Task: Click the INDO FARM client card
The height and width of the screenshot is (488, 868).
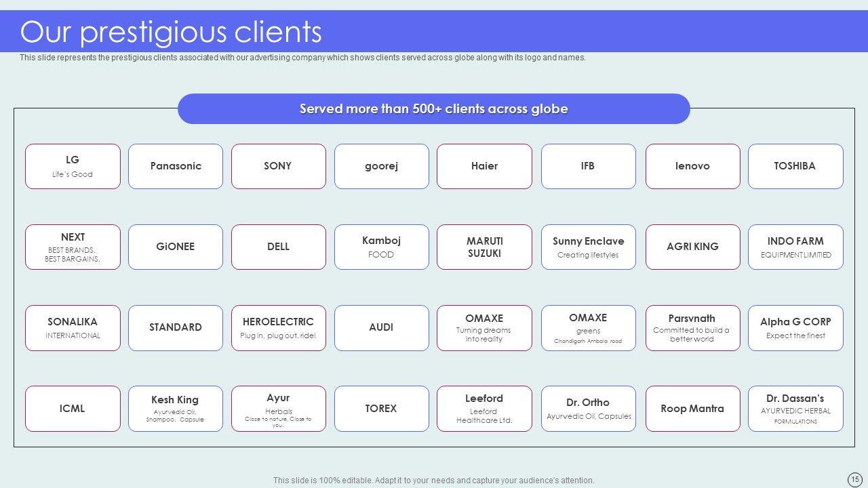Action: point(795,247)
